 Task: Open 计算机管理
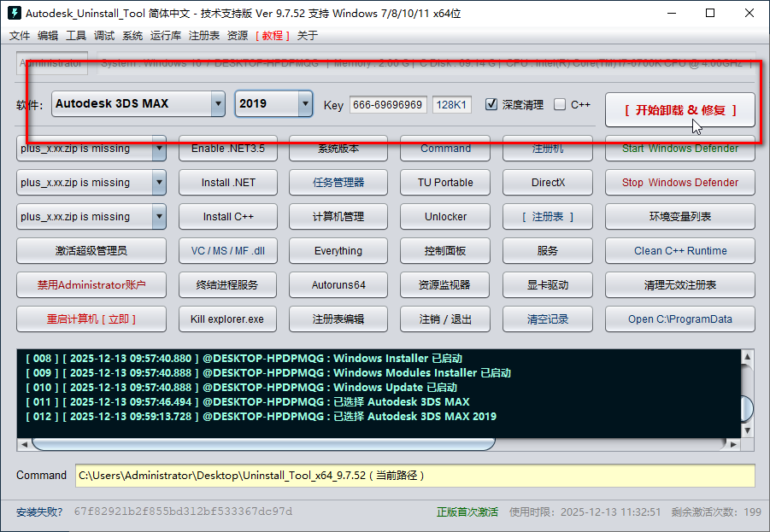click(x=338, y=216)
